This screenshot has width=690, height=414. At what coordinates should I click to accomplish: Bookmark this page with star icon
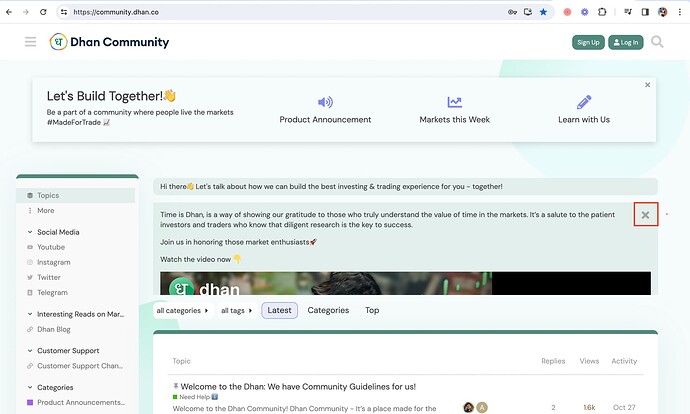(x=543, y=12)
